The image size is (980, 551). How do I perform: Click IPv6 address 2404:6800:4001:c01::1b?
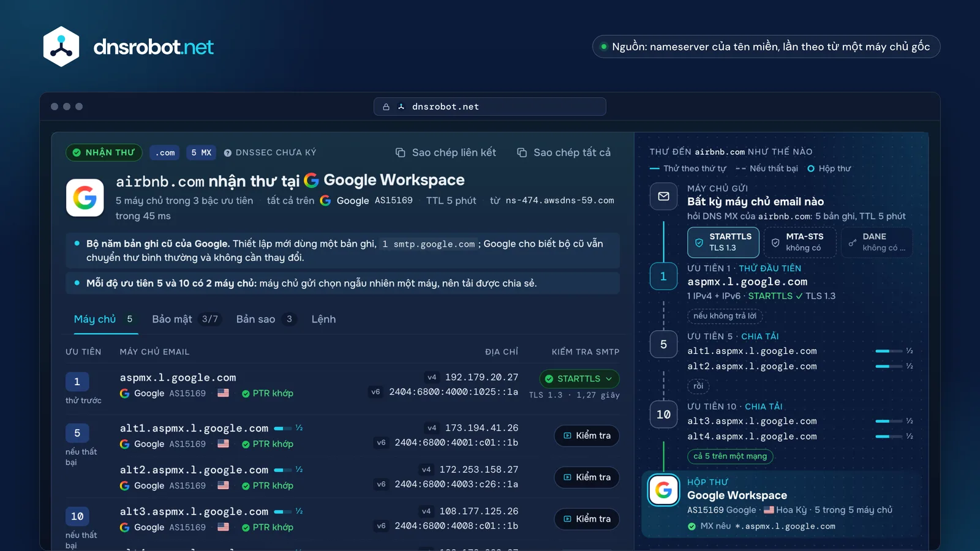click(456, 443)
